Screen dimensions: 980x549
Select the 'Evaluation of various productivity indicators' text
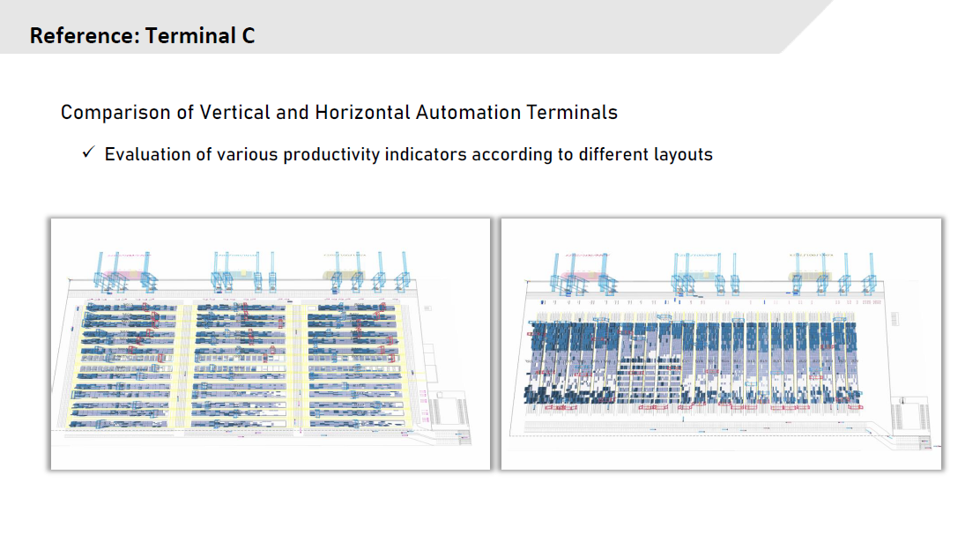(x=408, y=154)
